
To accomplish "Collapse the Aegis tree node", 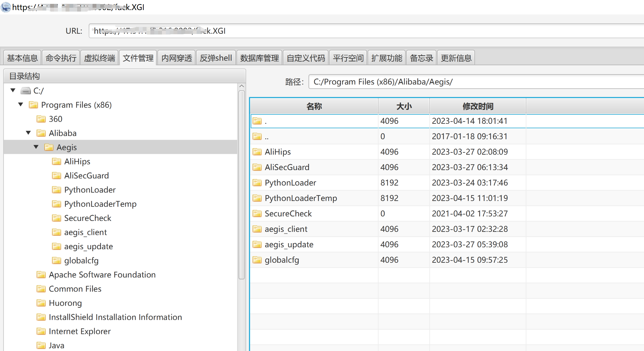I will point(36,147).
